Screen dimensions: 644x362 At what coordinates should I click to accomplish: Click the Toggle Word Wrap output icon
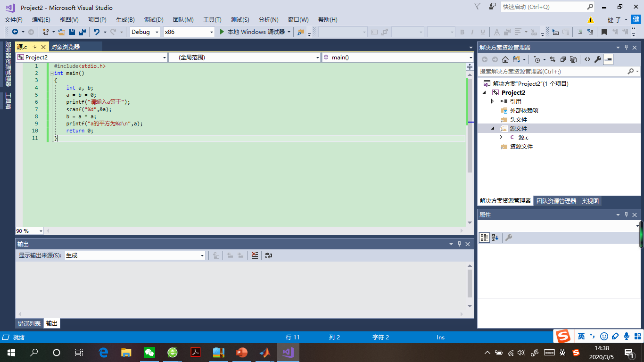[268, 255]
